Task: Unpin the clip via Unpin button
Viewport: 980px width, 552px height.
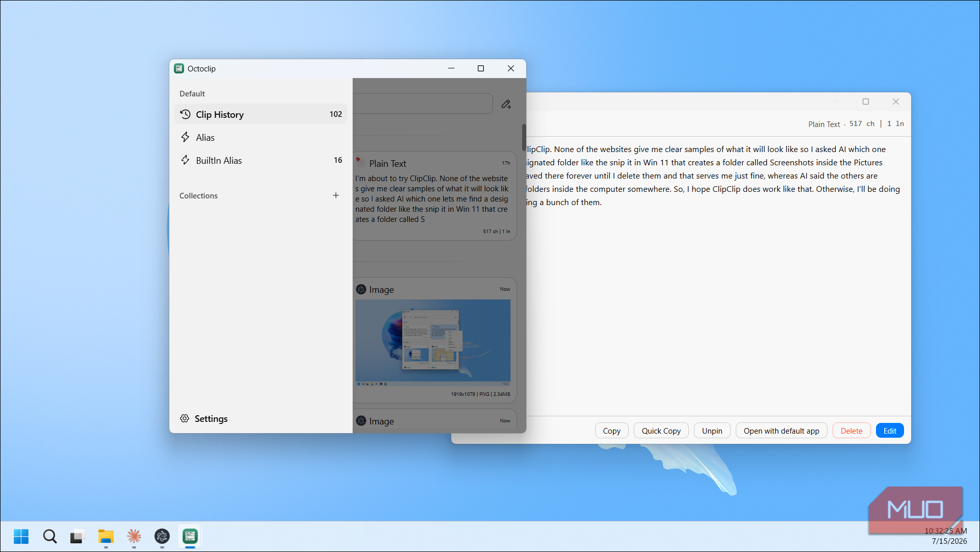Action: 712,431
